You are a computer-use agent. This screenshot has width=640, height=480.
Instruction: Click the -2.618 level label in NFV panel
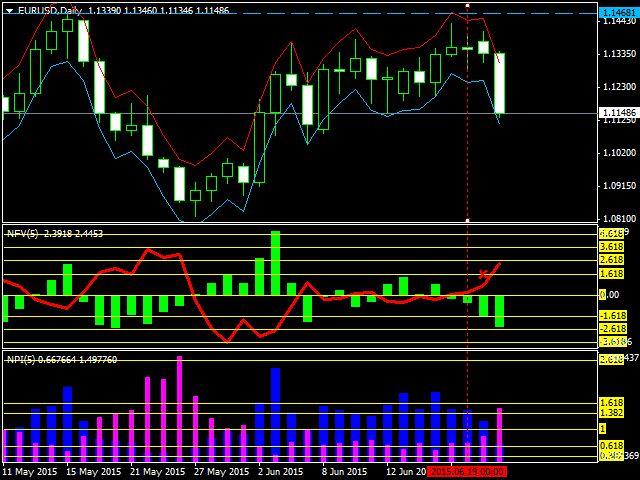click(x=613, y=329)
